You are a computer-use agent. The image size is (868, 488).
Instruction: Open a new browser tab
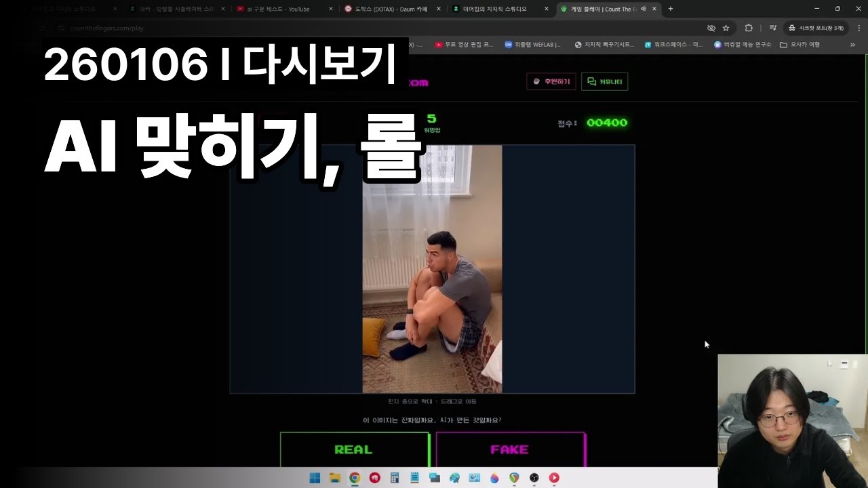coord(671,9)
